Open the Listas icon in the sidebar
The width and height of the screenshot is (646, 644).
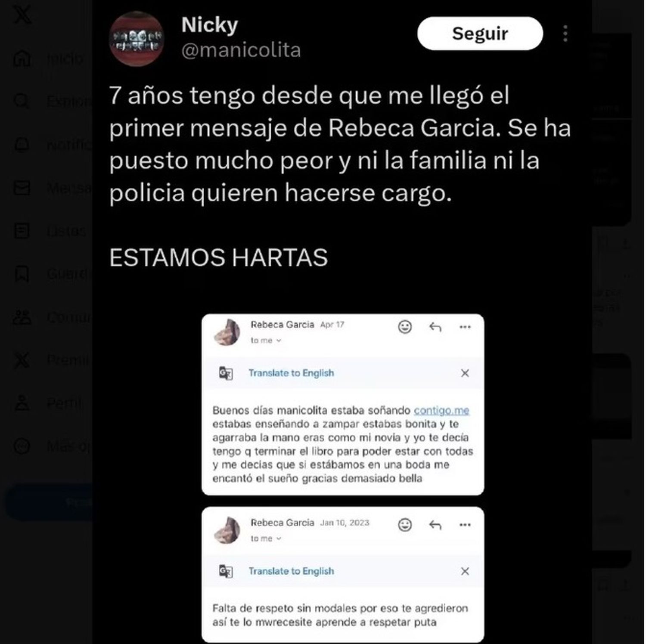(x=22, y=231)
